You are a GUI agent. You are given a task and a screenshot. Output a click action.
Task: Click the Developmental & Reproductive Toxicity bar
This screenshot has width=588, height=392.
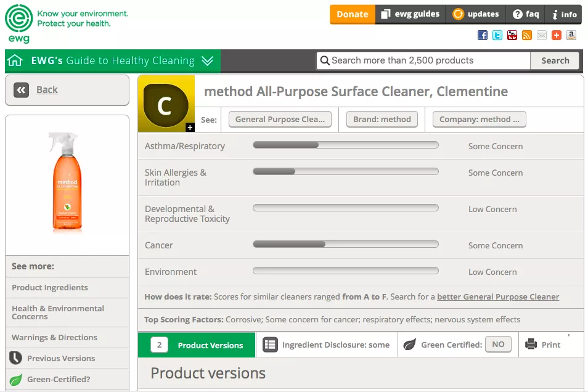[346, 208]
